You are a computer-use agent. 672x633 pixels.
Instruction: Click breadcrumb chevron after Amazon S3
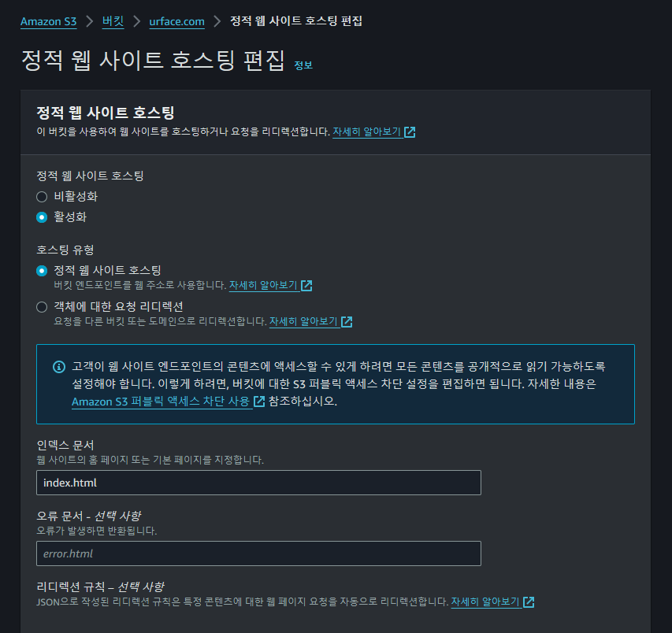(90, 21)
